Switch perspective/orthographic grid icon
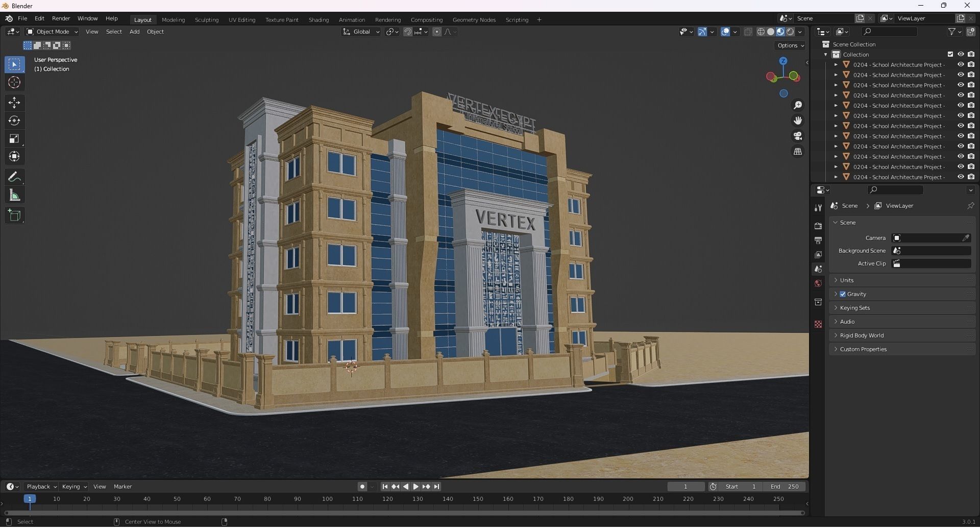The height and width of the screenshot is (531, 980). pyautogui.click(x=797, y=152)
